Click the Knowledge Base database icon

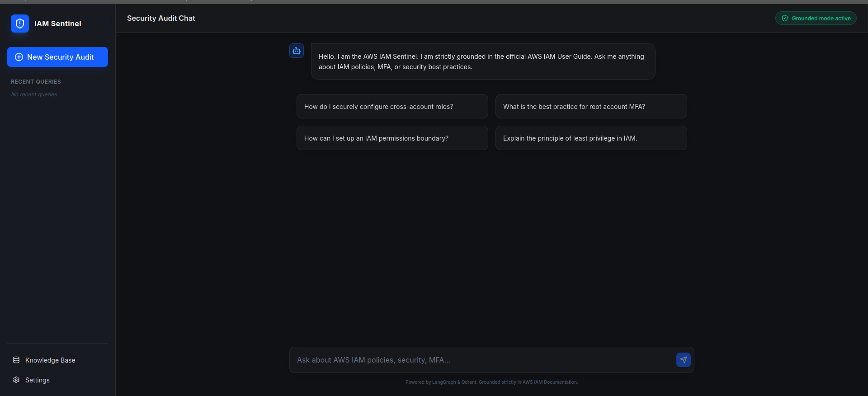16,360
